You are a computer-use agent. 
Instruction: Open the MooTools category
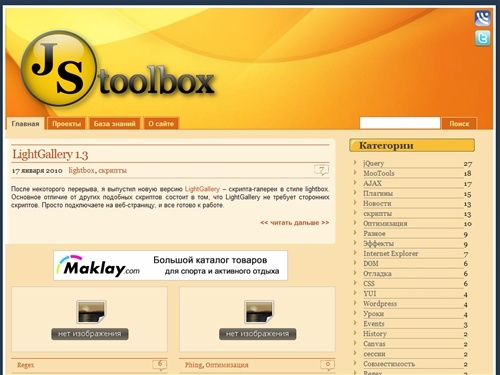pos(379,173)
